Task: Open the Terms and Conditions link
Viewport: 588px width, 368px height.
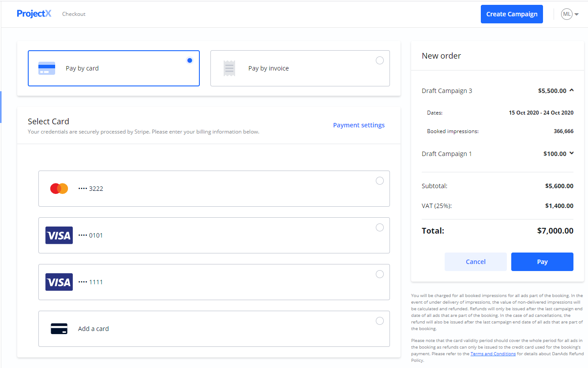Action: click(x=493, y=354)
